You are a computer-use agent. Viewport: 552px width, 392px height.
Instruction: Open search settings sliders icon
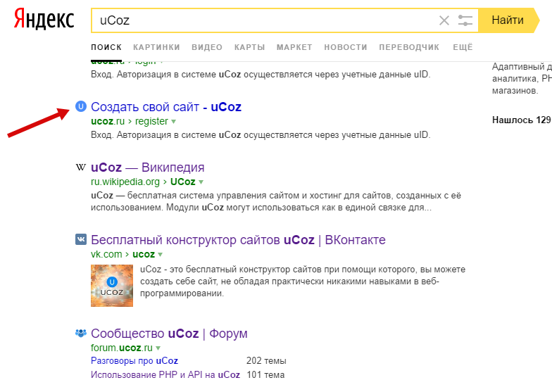465,20
